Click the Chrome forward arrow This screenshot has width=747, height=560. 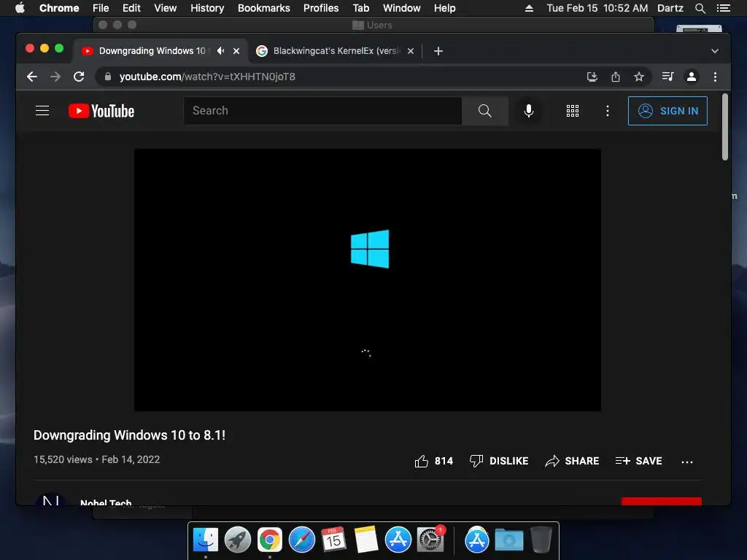point(55,77)
